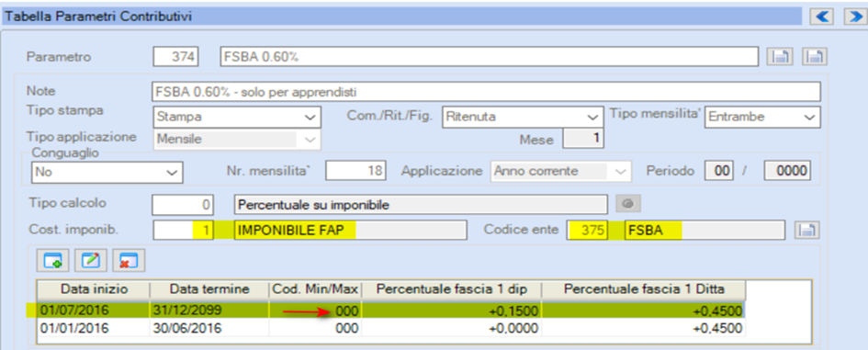Click dip percentage cell +0,1500
Screen dimensions: 868x350
(x=452, y=310)
